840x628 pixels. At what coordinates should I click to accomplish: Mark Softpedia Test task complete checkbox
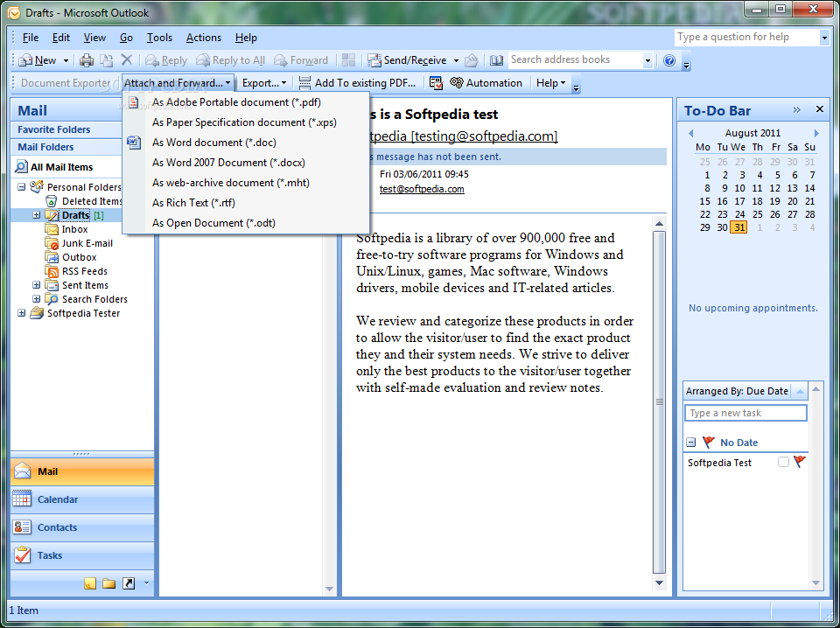(x=783, y=462)
